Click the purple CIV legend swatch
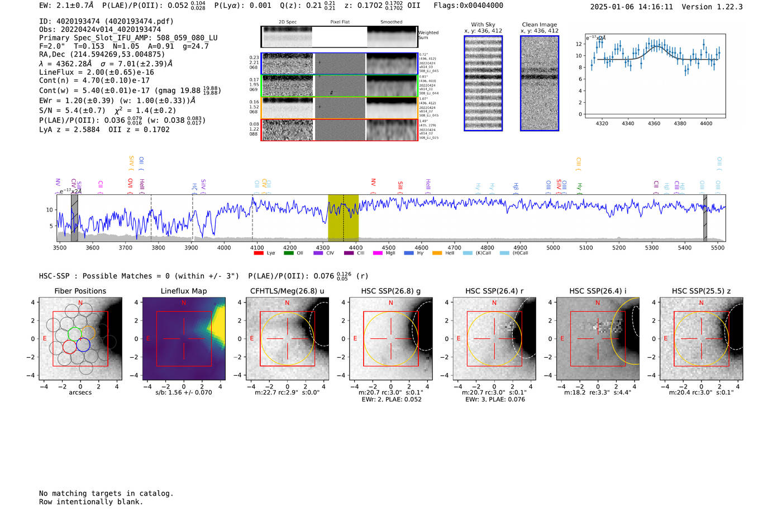 click(318, 253)
